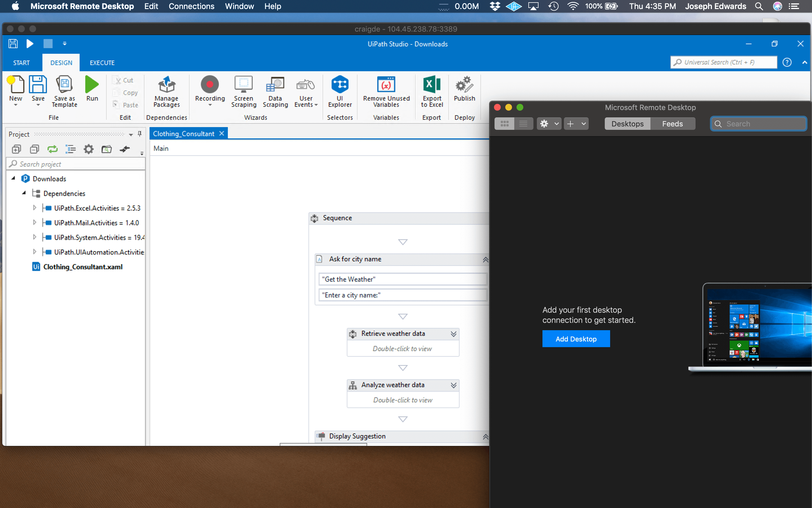Collapse the Downloads project node
812x508 pixels.
point(14,178)
